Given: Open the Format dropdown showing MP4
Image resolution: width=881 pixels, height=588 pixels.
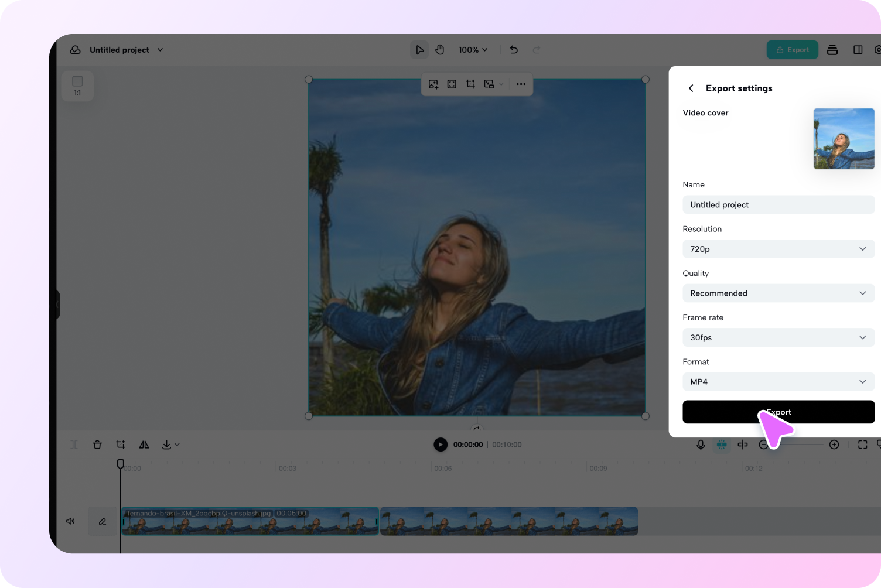Looking at the screenshot, I should tap(778, 382).
